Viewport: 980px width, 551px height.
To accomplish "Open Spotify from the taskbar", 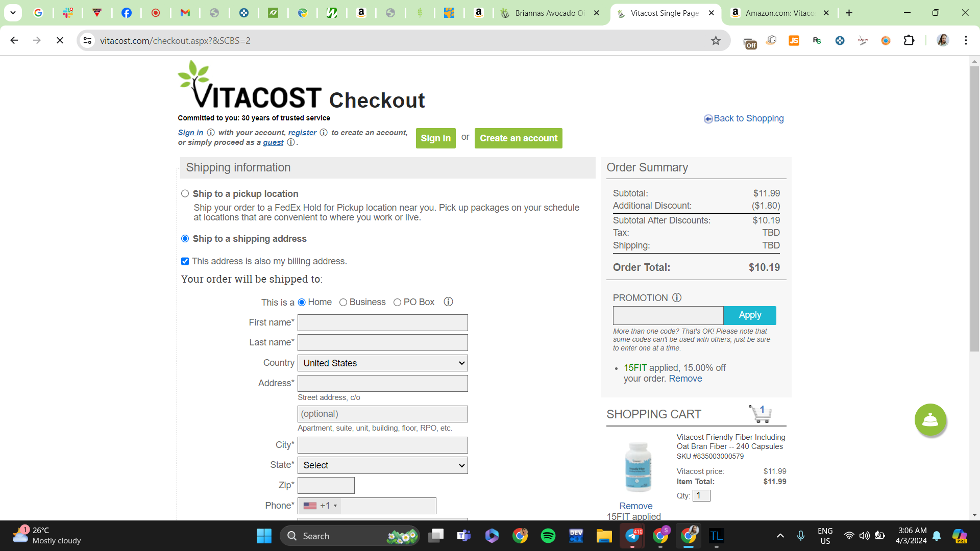I will click(548, 536).
